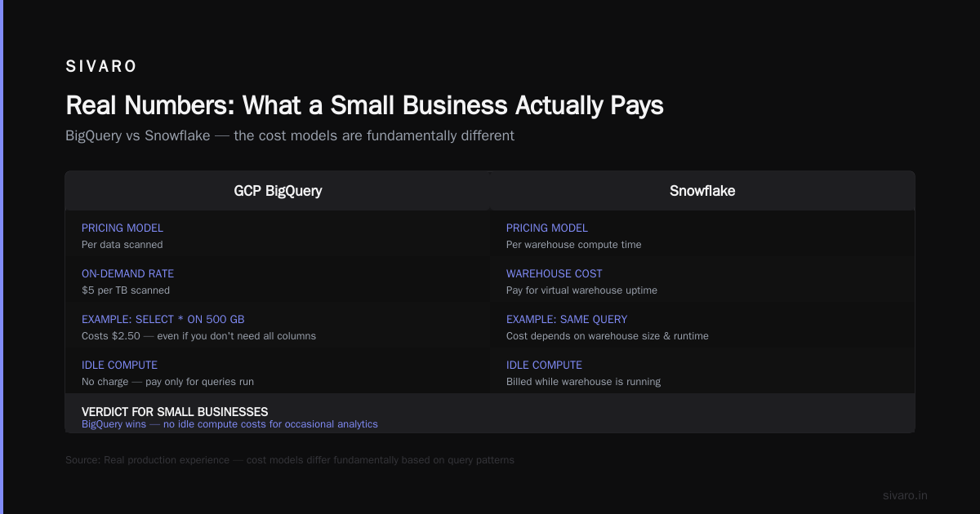Click the Snowflake column header
The image size is (980, 514).
coord(702,191)
